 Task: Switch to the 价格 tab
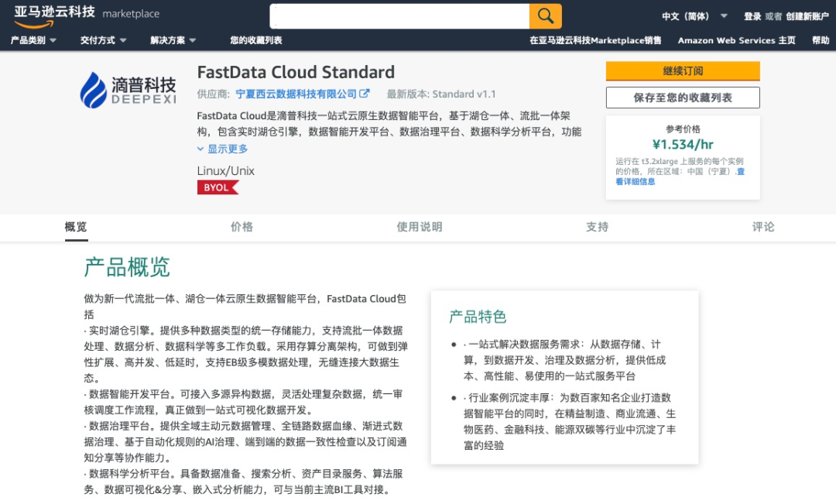click(242, 227)
